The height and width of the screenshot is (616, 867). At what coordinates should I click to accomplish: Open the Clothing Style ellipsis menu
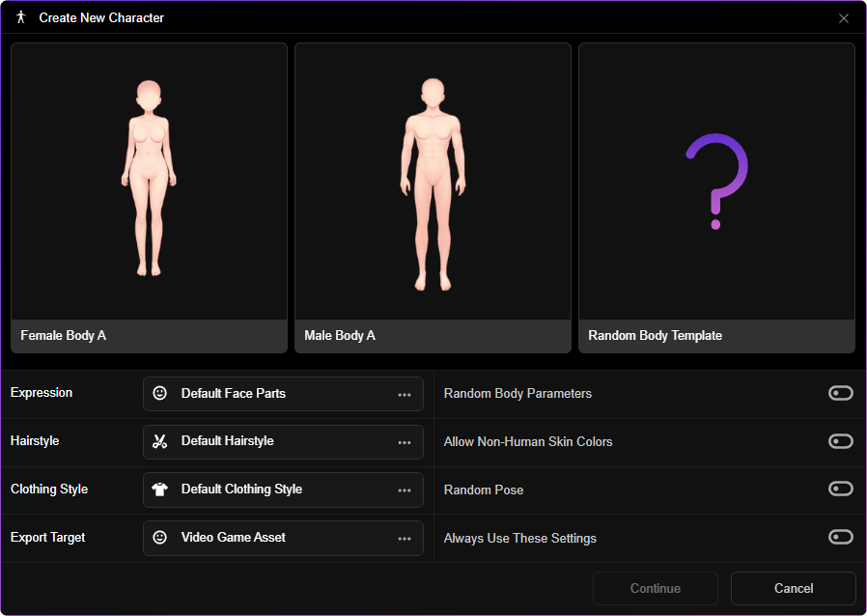[x=405, y=490]
